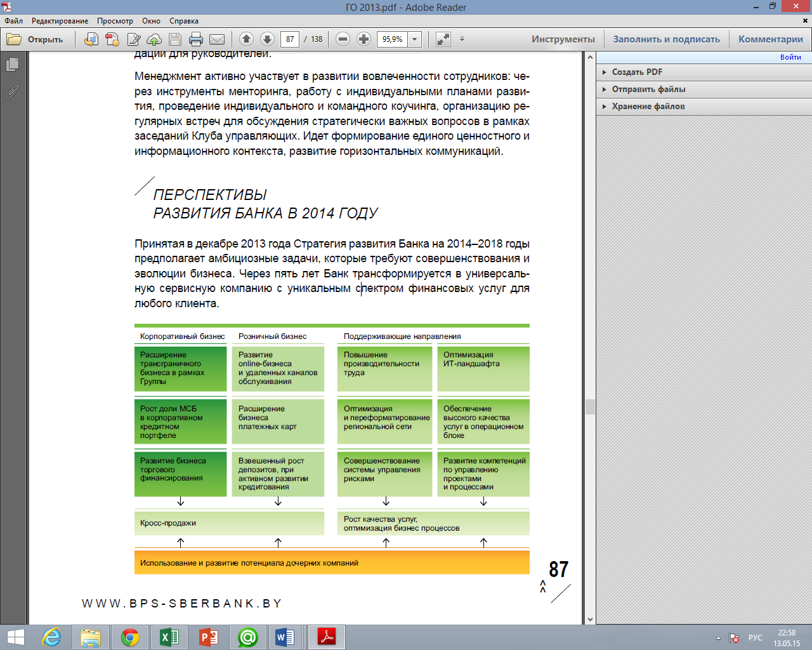Open the Заполнить и подписать pane

667,39
